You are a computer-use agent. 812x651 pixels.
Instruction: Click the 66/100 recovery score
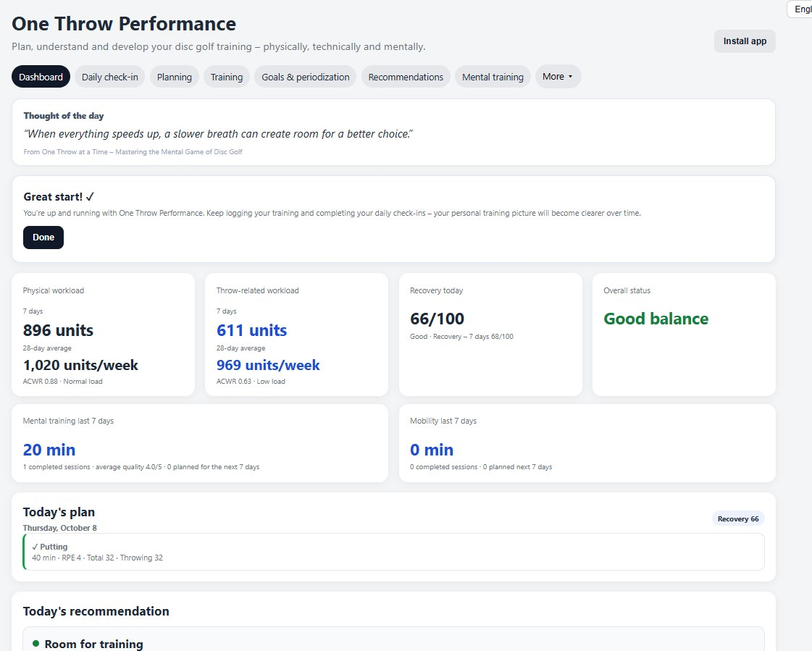point(437,319)
